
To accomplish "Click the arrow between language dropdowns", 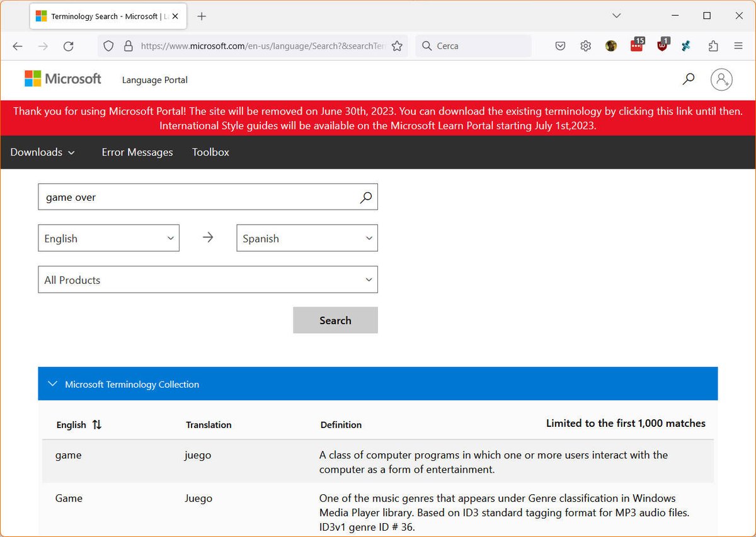I will pyautogui.click(x=208, y=237).
